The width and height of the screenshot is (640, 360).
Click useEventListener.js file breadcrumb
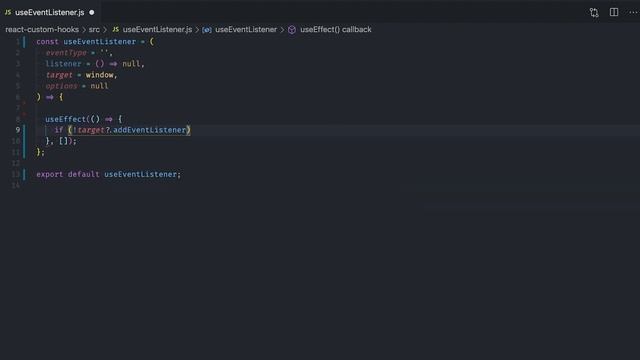tap(157, 29)
